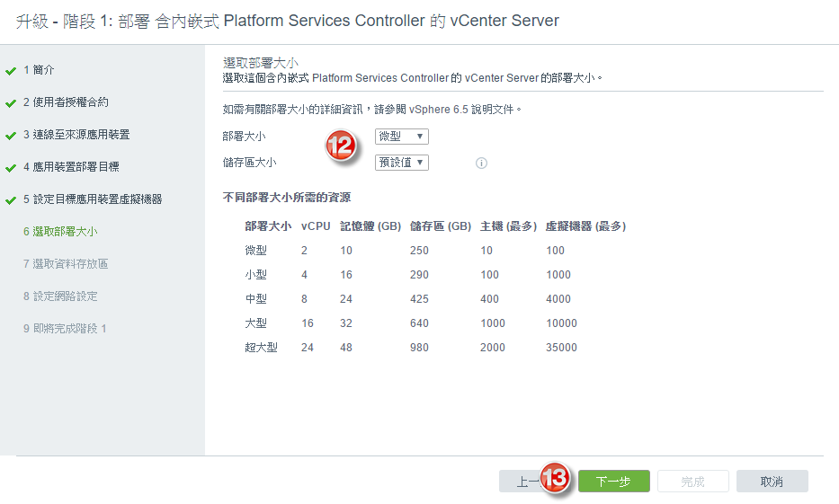Click green checkmark beside 設定目標應用裝置虛擬機器
The image size is (839, 504).
pyautogui.click(x=11, y=199)
